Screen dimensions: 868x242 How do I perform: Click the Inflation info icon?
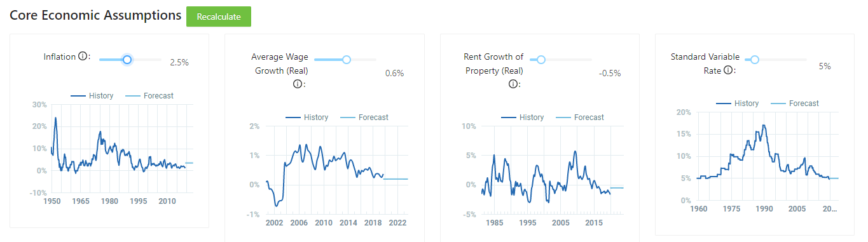[82, 57]
